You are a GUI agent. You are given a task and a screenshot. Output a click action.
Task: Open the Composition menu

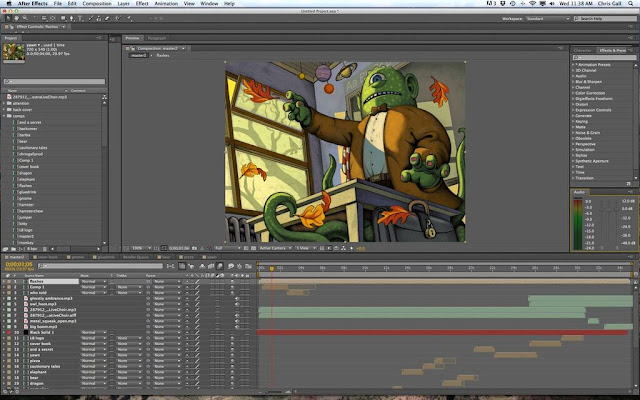[97, 4]
